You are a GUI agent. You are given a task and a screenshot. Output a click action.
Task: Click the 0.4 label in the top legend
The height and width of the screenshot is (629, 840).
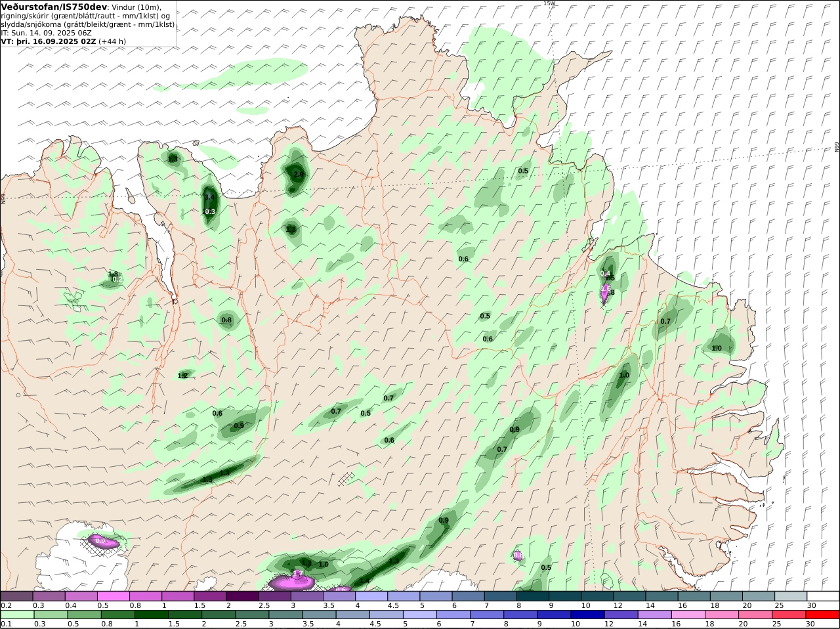click(x=70, y=605)
